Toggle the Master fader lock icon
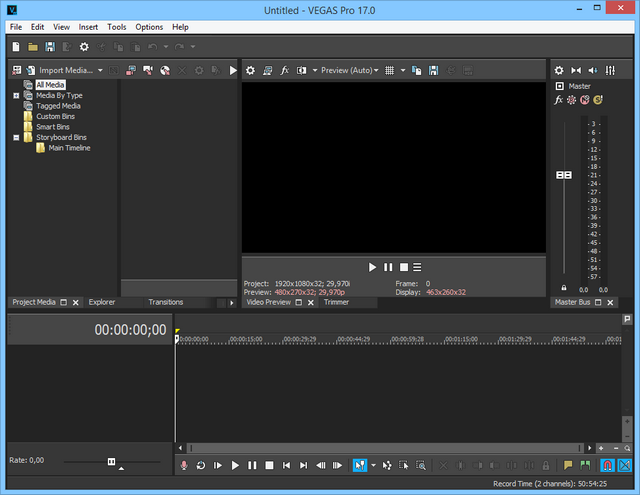The width and height of the screenshot is (640, 495). tap(563, 288)
